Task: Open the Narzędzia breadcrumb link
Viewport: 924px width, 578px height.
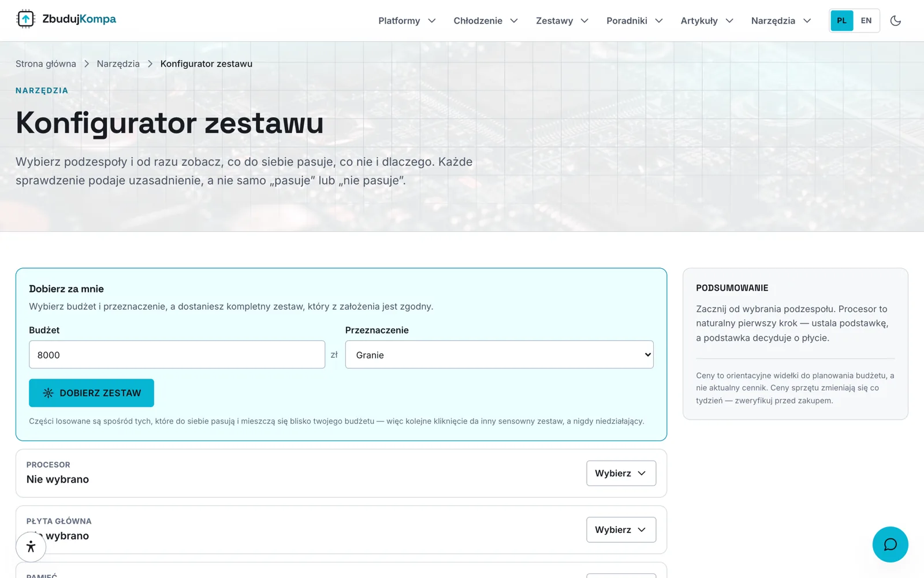Action: [x=118, y=64]
